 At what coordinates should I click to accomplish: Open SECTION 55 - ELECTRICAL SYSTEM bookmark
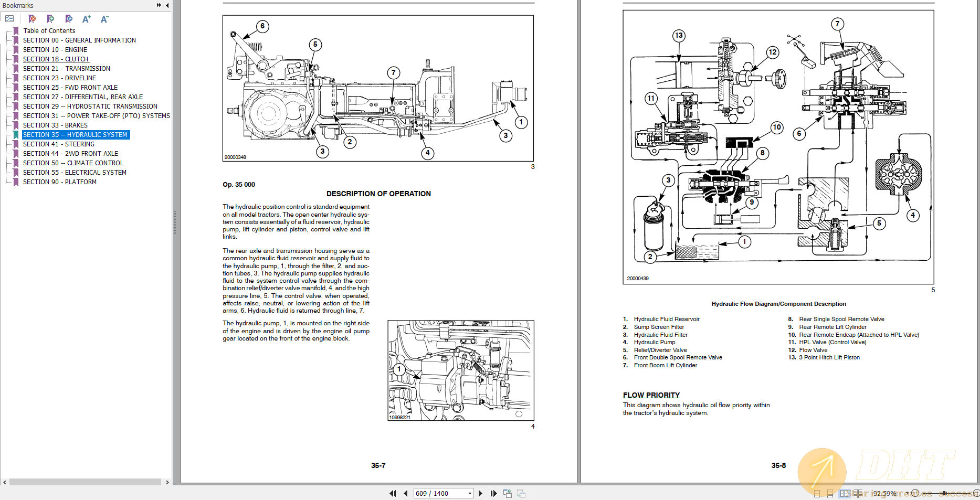coord(74,172)
